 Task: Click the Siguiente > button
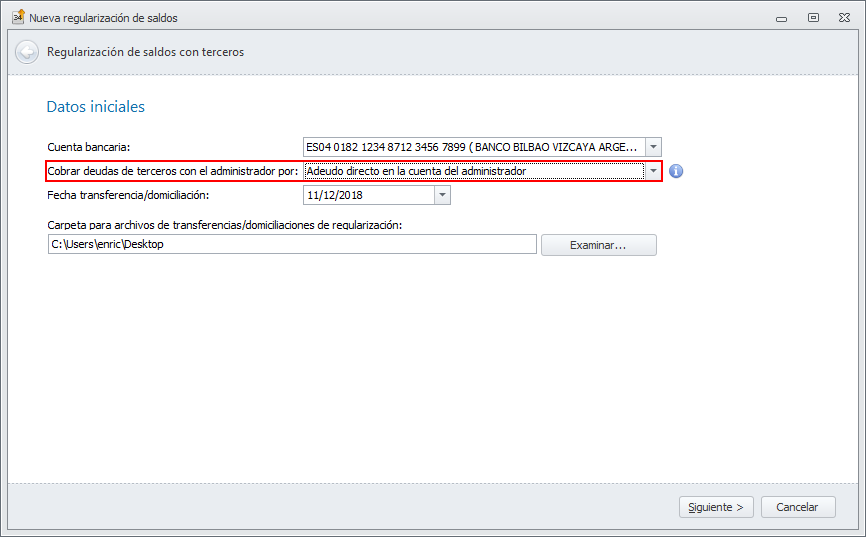click(x=716, y=507)
